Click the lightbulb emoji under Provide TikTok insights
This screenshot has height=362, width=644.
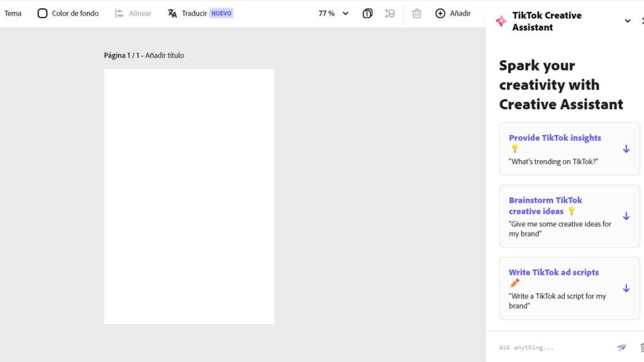click(x=514, y=148)
